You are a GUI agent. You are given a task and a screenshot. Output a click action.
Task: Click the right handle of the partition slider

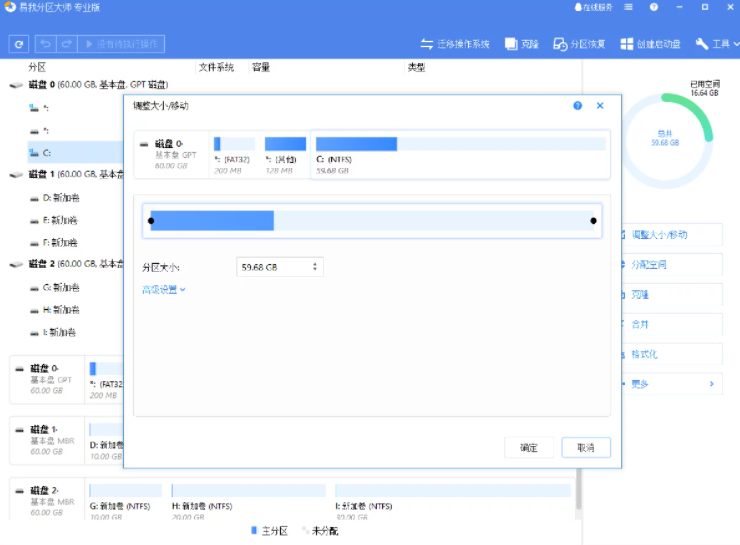point(593,221)
